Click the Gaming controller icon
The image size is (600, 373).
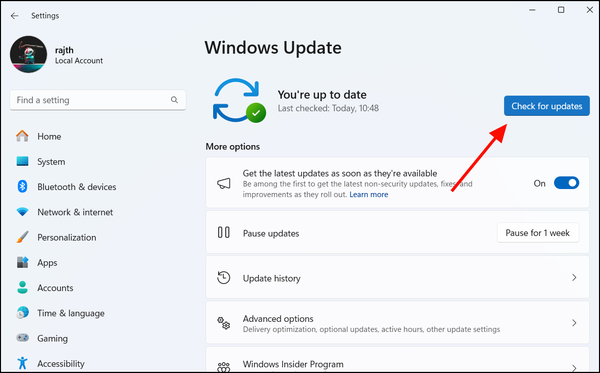point(22,338)
